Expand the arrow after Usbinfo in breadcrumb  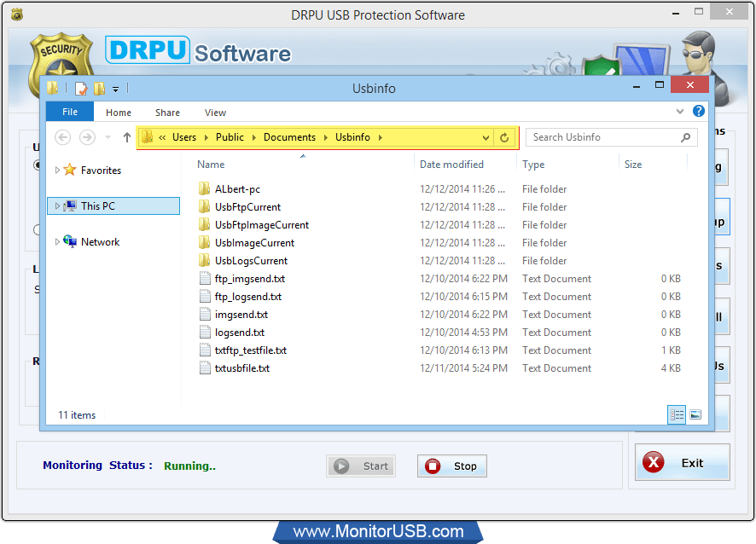point(381,137)
